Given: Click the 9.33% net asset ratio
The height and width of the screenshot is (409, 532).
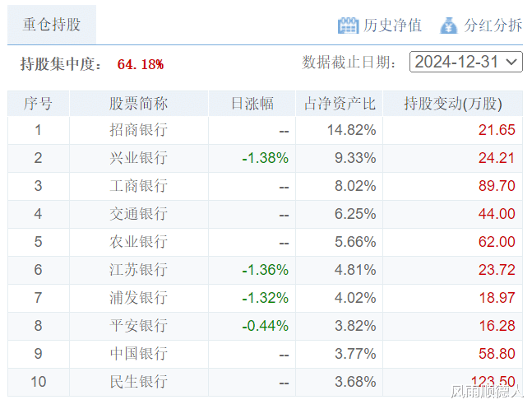Looking at the screenshot, I should (355, 158).
